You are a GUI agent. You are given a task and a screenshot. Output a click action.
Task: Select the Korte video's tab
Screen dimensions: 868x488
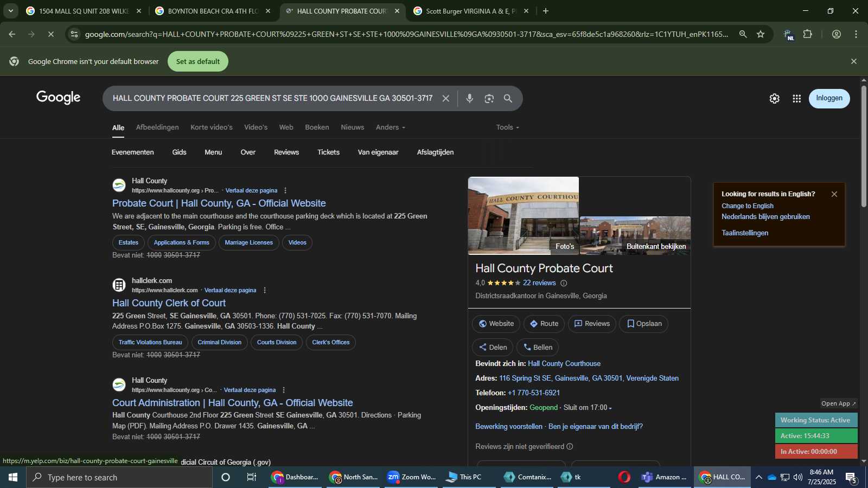pyautogui.click(x=212, y=127)
